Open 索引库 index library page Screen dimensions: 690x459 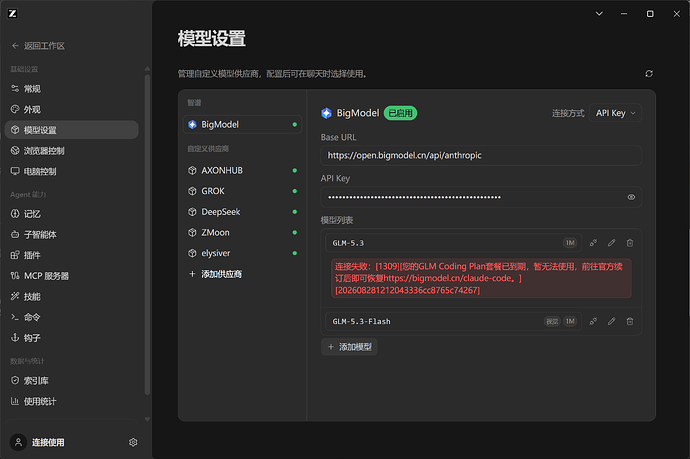coord(71,381)
